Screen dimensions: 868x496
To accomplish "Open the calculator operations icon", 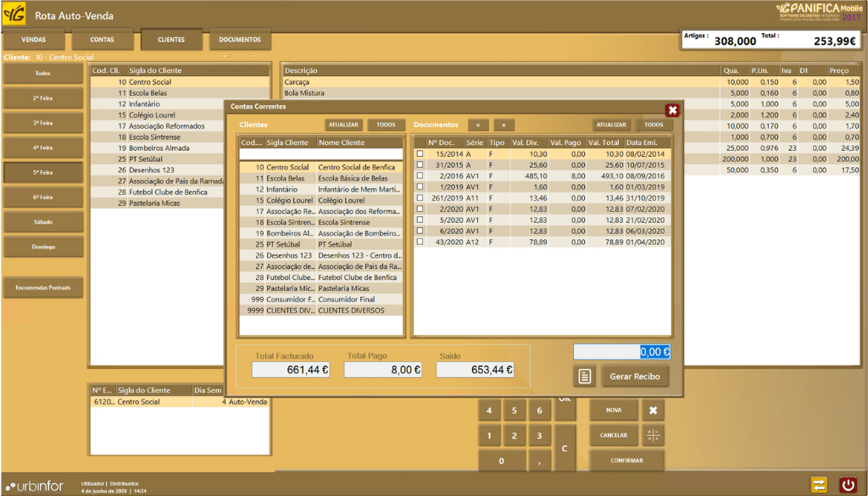I will click(653, 435).
